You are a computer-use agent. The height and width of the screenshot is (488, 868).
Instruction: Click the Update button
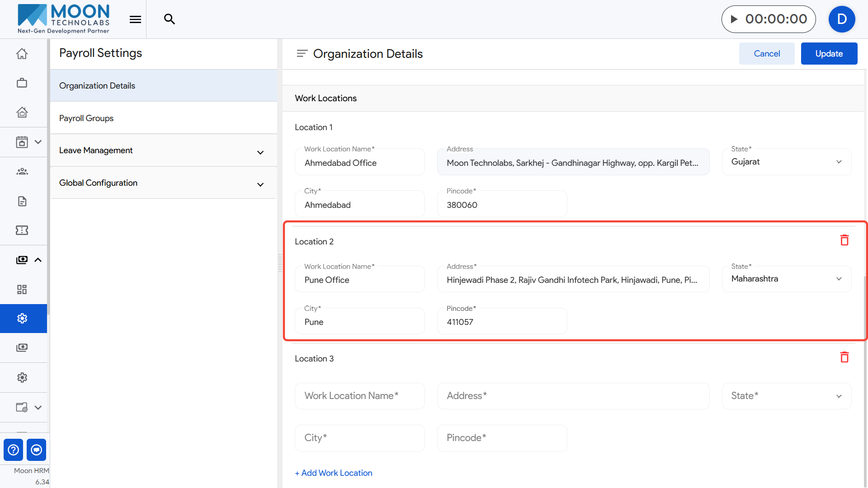tap(829, 54)
